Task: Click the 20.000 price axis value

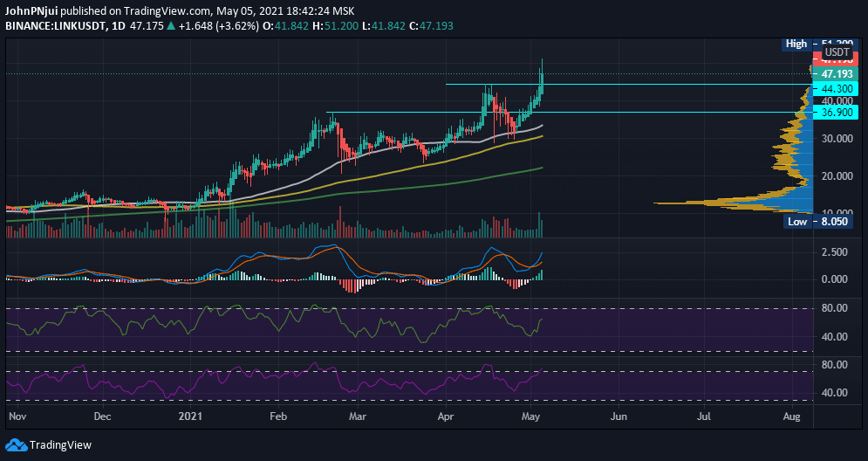Action: [x=837, y=176]
